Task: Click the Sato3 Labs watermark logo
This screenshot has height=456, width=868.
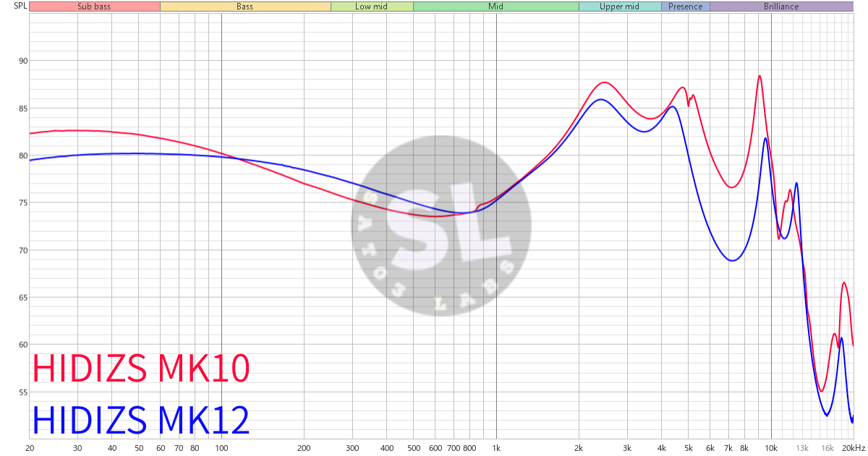Action: [x=441, y=225]
